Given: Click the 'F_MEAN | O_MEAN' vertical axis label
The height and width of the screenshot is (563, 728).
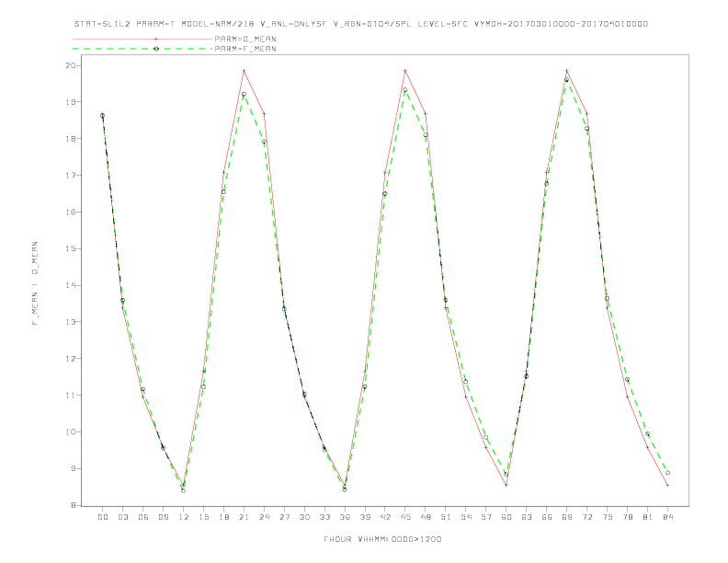Looking at the screenshot, I should coord(35,283).
